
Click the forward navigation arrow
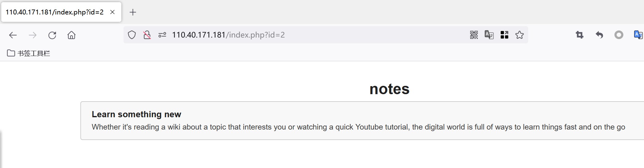tap(32, 35)
